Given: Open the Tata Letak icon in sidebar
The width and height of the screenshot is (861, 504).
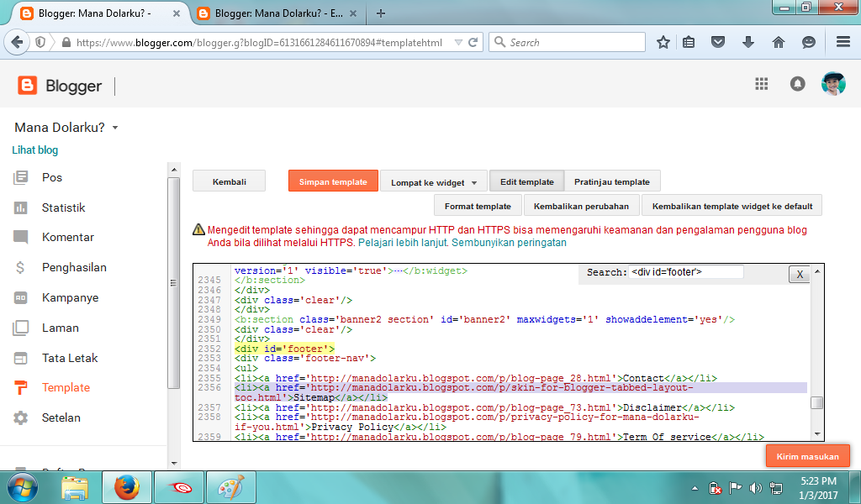Looking at the screenshot, I should pyautogui.click(x=20, y=358).
